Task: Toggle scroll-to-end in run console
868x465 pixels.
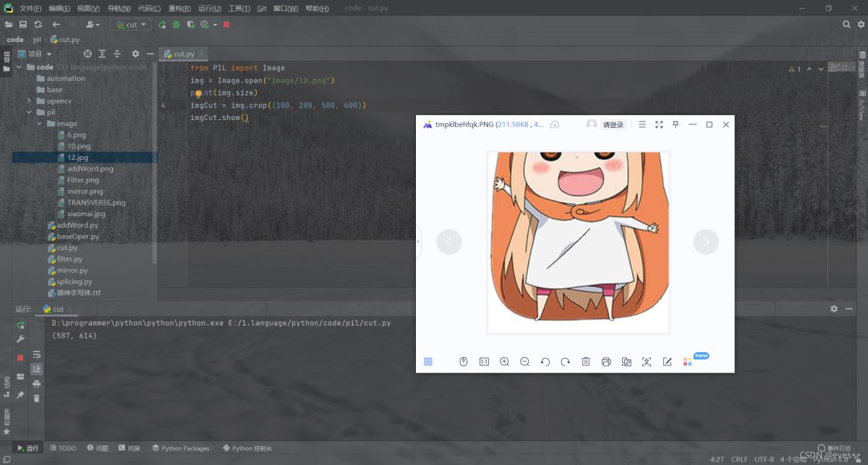Action: click(36, 369)
